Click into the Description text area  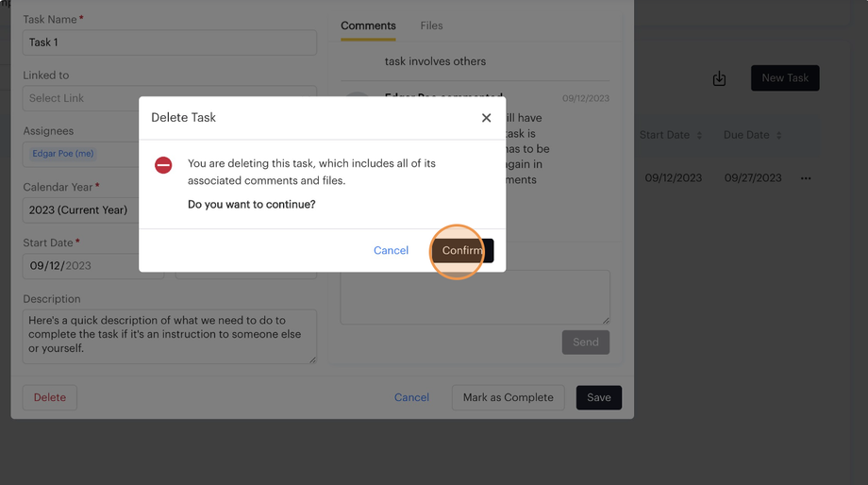tap(169, 335)
